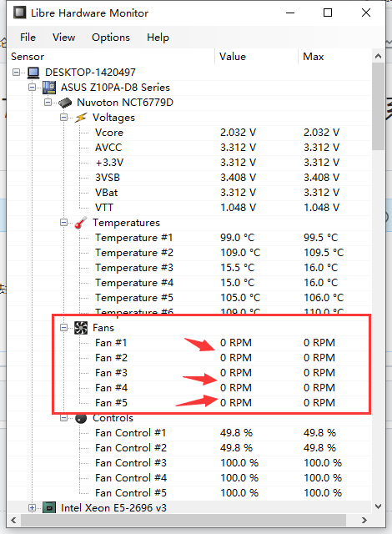This screenshot has width=392, height=534.
Task: Click the Intel Xeon CPU icon
Action: point(49,508)
